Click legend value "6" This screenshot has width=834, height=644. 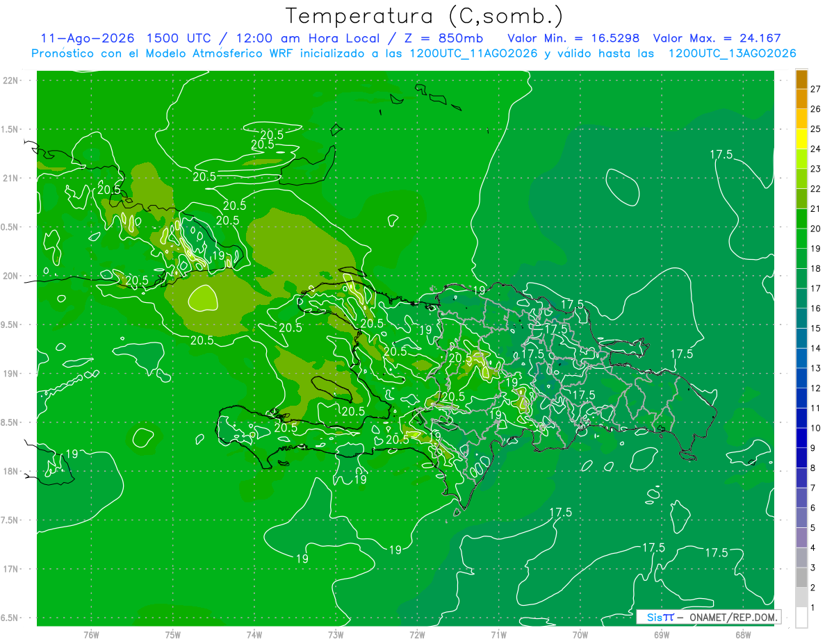click(x=813, y=508)
